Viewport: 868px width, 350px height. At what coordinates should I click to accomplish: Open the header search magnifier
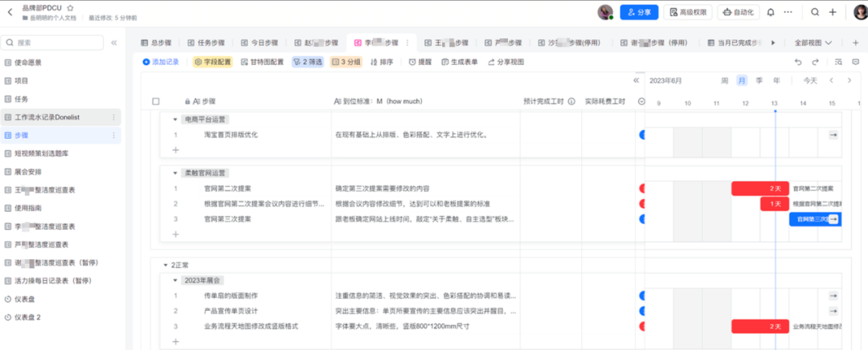(x=815, y=12)
